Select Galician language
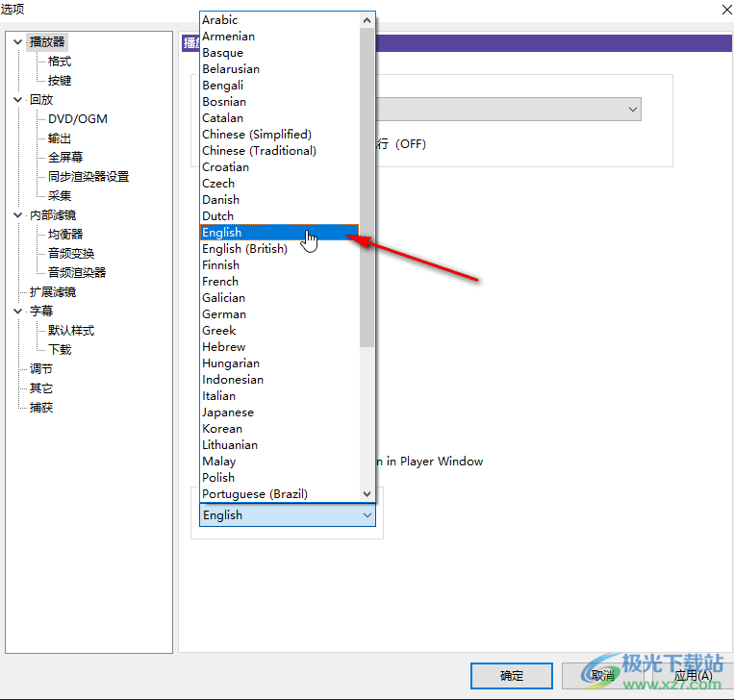 280,298
